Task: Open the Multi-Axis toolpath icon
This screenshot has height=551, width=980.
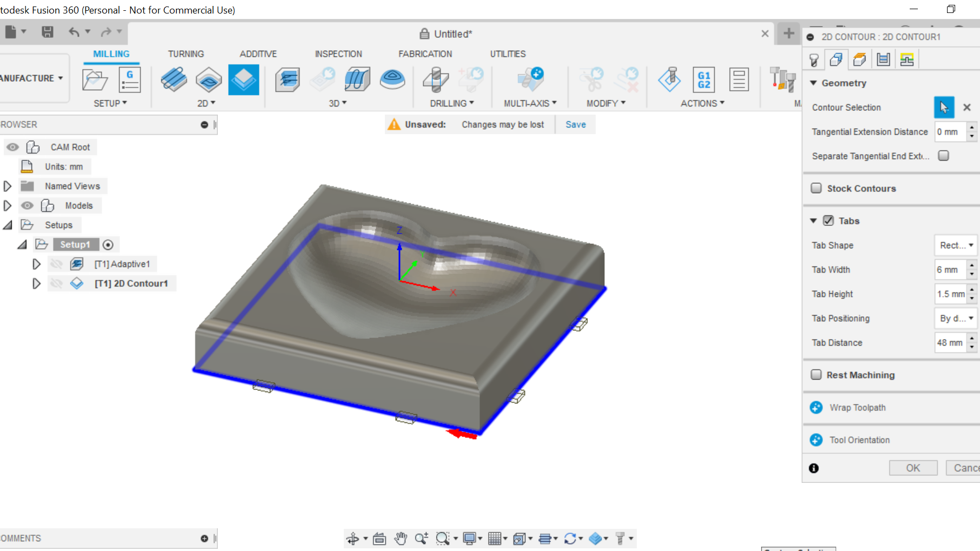Action: tap(530, 80)
